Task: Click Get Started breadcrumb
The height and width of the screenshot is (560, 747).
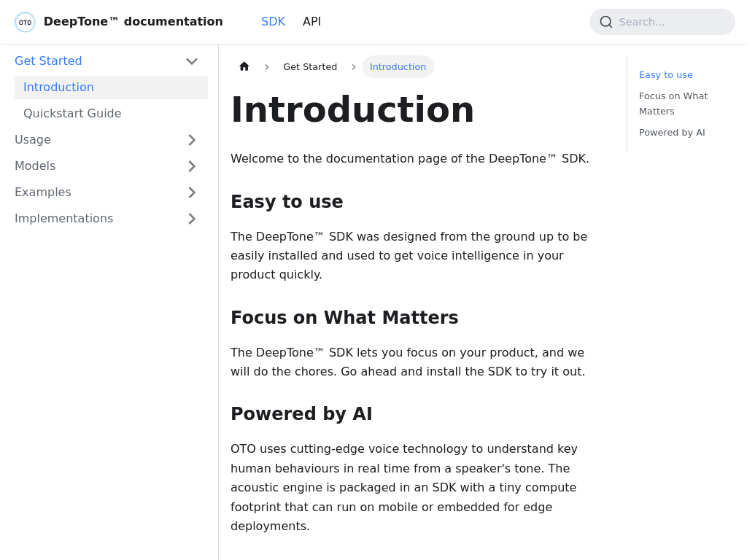Action: 310,67
